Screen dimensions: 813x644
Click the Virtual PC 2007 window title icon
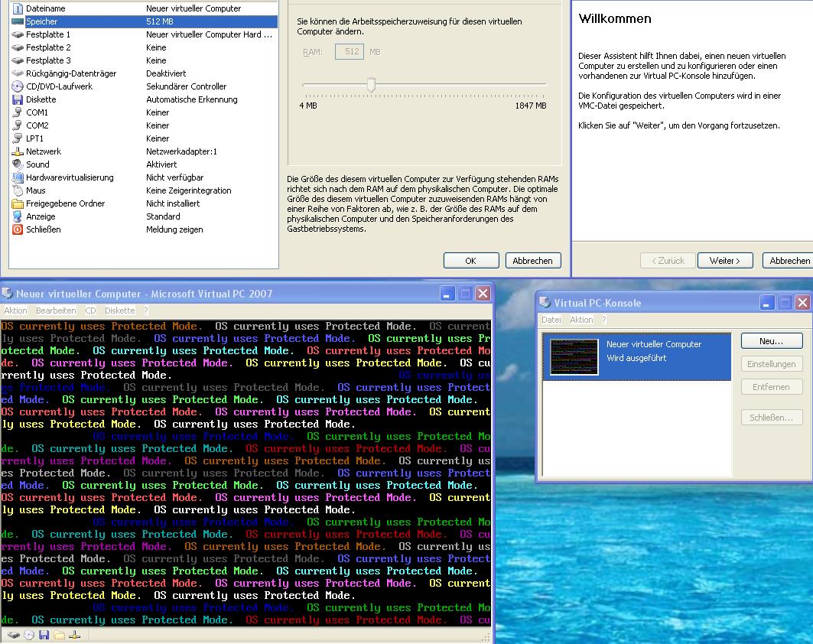(7, 294)
